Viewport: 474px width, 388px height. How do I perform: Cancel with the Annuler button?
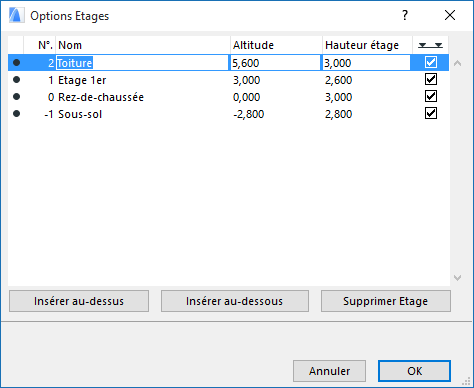329,371
